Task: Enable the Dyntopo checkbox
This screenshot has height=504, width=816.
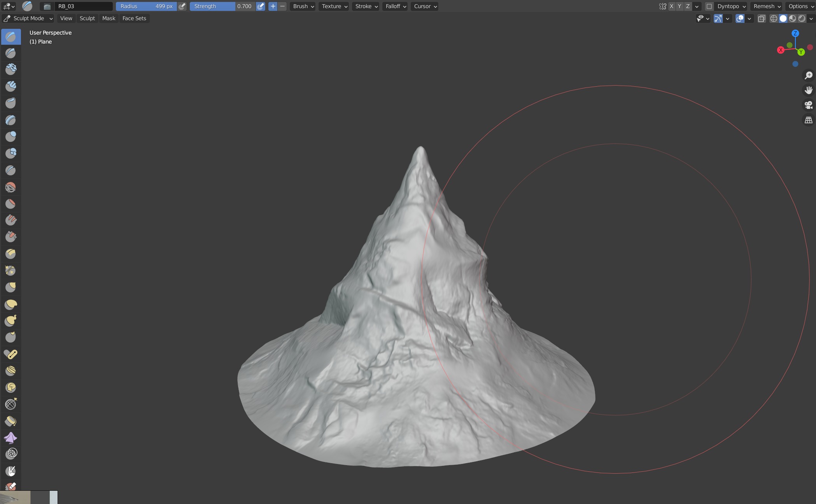Action: 709,6
